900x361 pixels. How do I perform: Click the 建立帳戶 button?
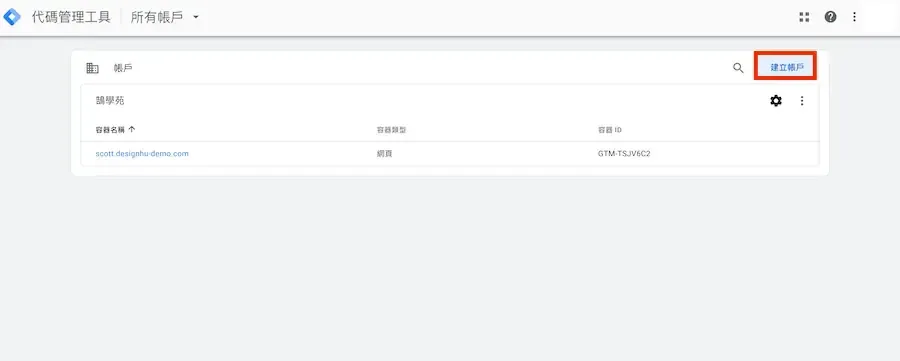(x=786, y=68)
